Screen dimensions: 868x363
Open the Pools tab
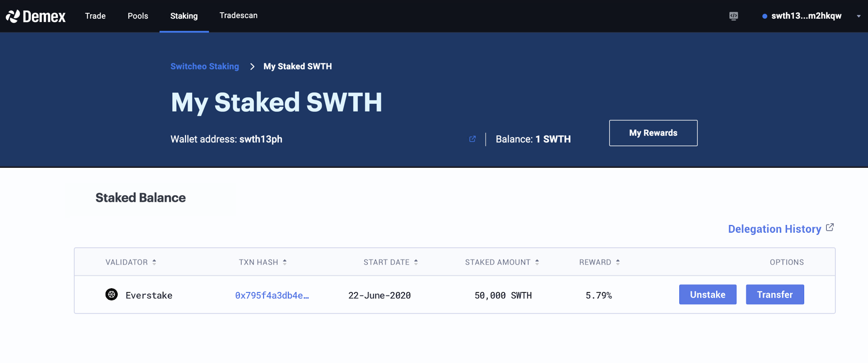click(138, 16)
